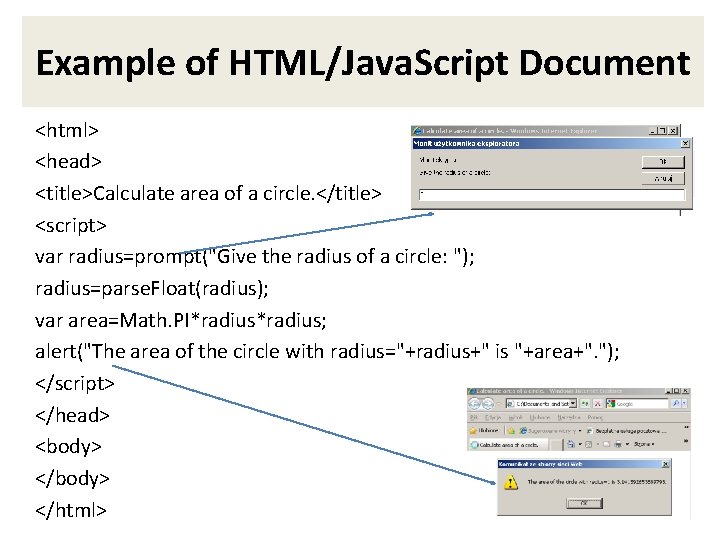This screenshot has height=540, width=720.
Task: Click the opening '<head>' tag line
Action: (68, 162)
